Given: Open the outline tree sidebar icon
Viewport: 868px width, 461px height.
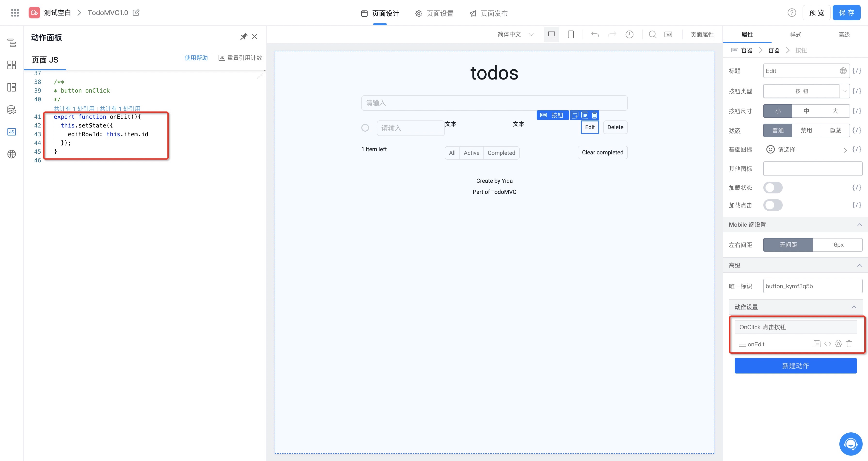Looking at the screenshot, I should [x=11, y=42].
